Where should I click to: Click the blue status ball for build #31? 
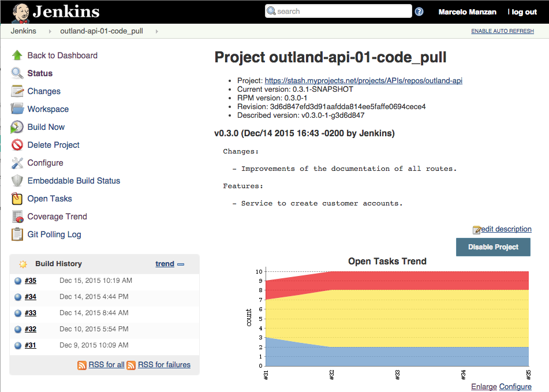(x=18, y=345)
